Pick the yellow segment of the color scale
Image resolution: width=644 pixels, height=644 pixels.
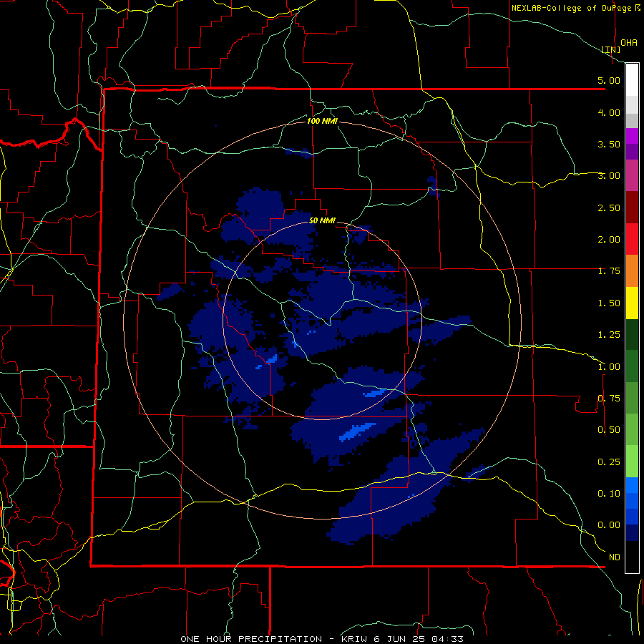click(x=632, y=303)
